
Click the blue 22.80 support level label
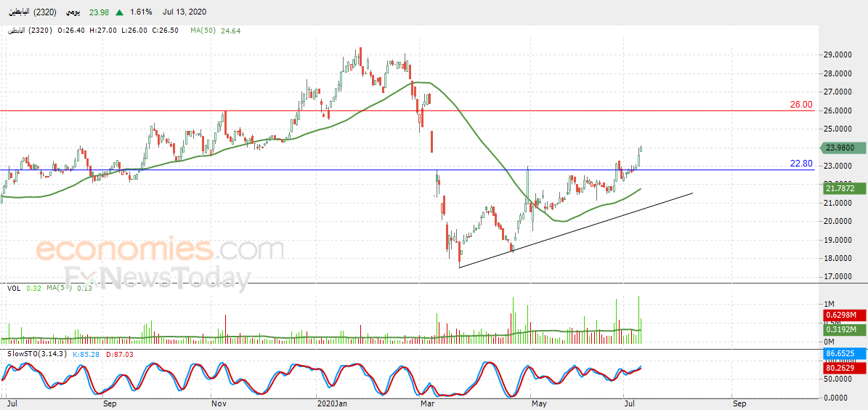tap(800, 164)
